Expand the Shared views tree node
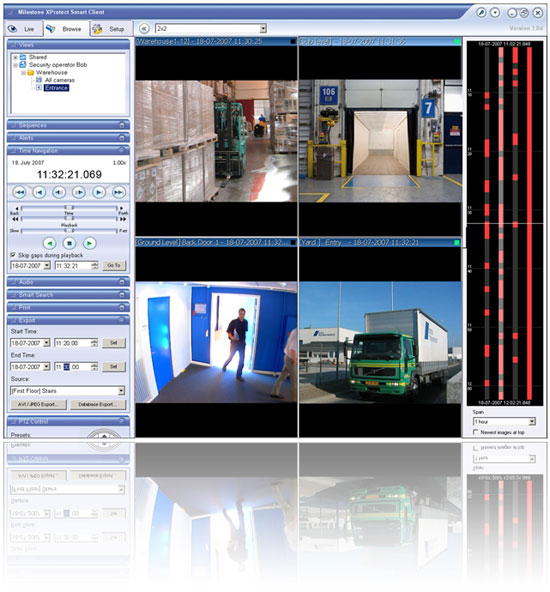Image resolution: width=550 pixels, height=592 pixels. click(x=15, y=57)
